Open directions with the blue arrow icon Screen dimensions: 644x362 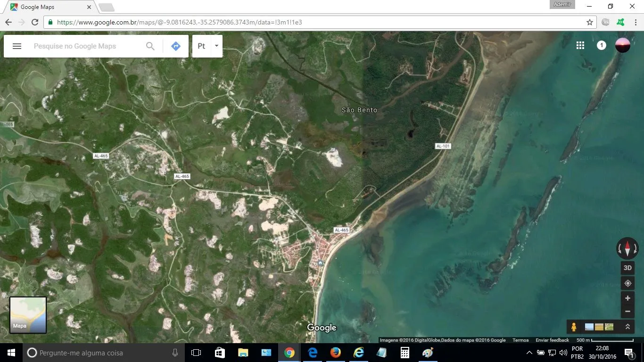[x=176, y=46]
